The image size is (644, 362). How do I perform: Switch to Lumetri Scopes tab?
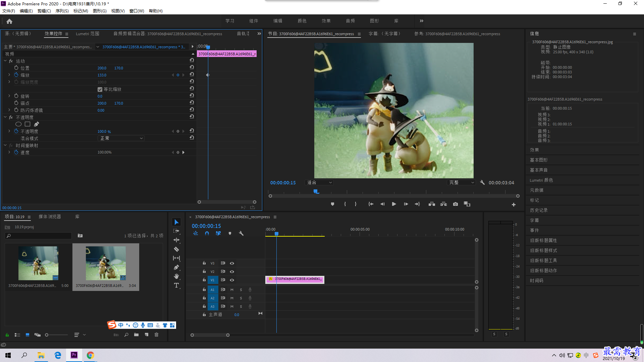pos(88,34)
